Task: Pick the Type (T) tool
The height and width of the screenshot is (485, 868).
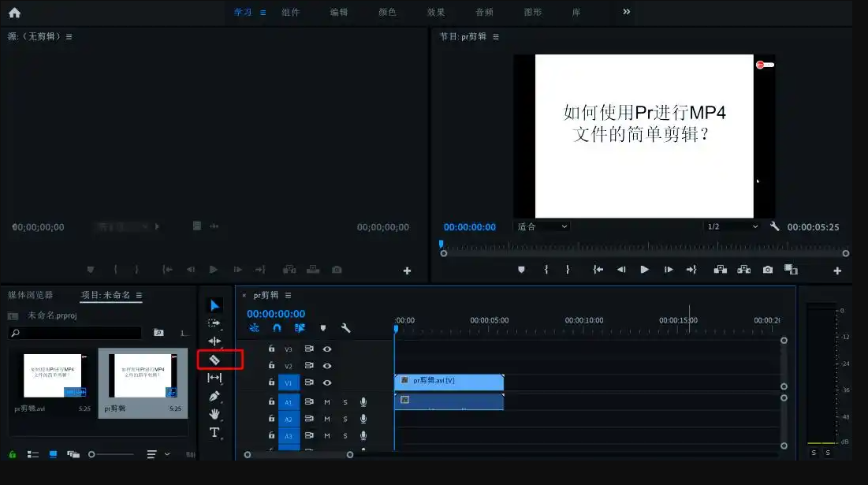Action: pos(214,432)
